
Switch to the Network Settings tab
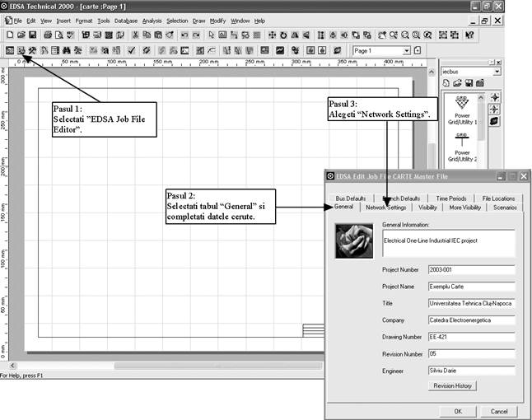tap(385, 208)
